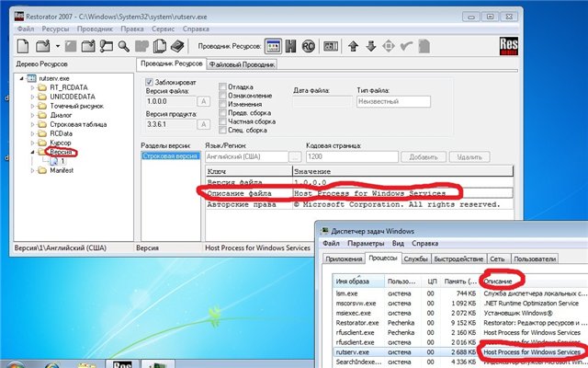The image size is (588, 368).
Task: Click the A button next to file version
Action: pos(203,101)
